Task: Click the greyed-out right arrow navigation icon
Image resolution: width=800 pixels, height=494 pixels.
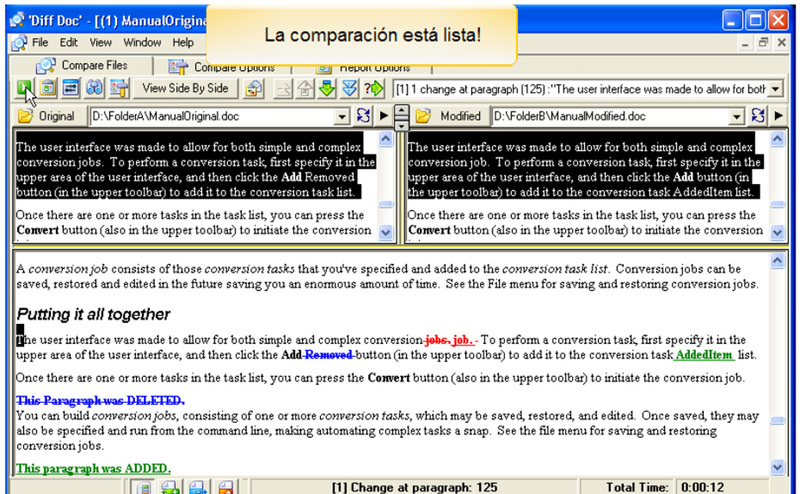Action: point(283,89)
